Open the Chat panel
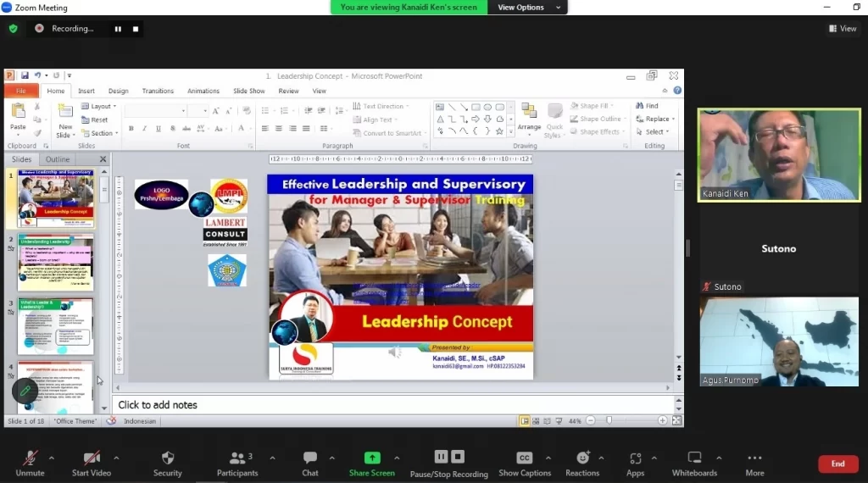The width and height of the screenshot is (868, 483). pos(310,464)
